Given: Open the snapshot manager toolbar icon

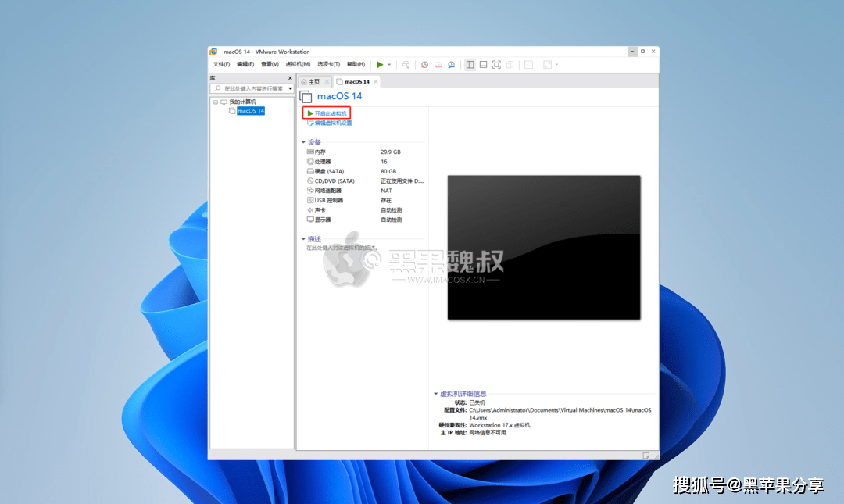Looking at the screenshot, I should (451, 65).
